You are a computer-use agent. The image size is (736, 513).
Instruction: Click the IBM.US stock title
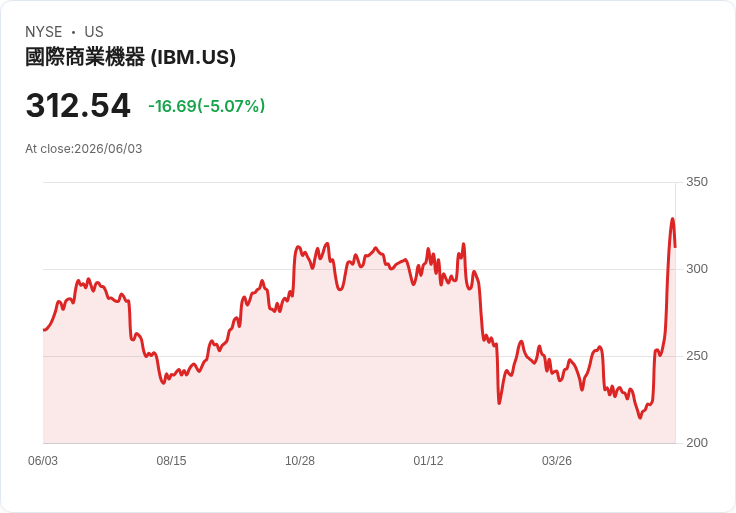(130, 57)
